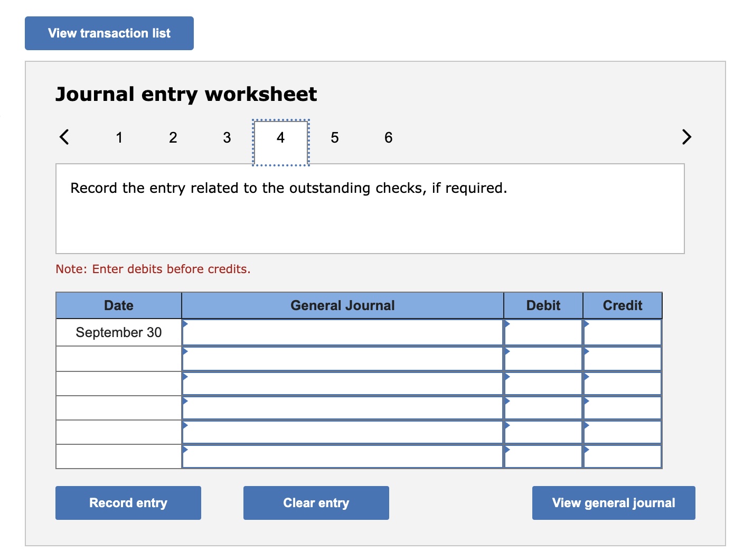
Task: Open the third row General Journal account cell
Action: tap(343, 384)
